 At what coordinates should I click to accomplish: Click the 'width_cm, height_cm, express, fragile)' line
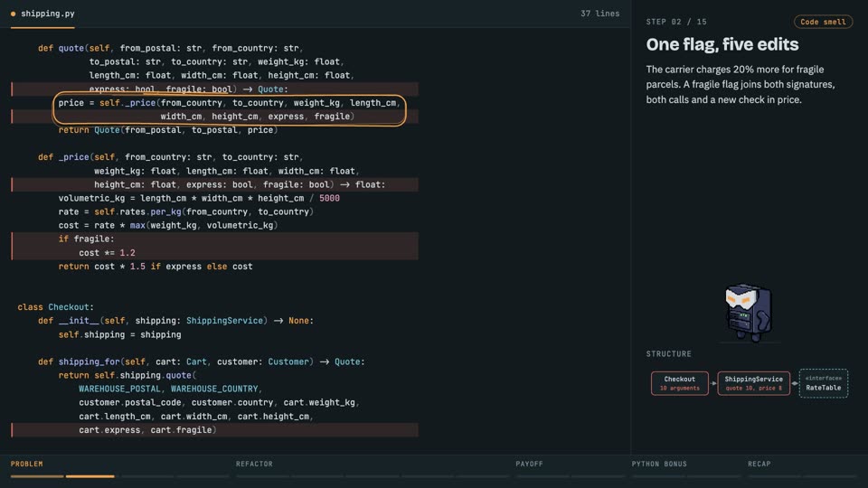coord(258,117)
